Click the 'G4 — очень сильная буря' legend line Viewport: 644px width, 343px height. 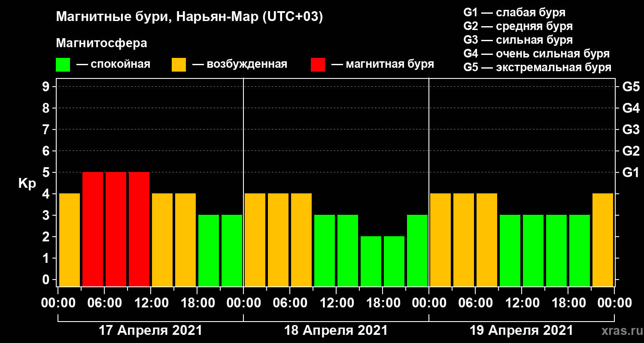pos(536,54)
